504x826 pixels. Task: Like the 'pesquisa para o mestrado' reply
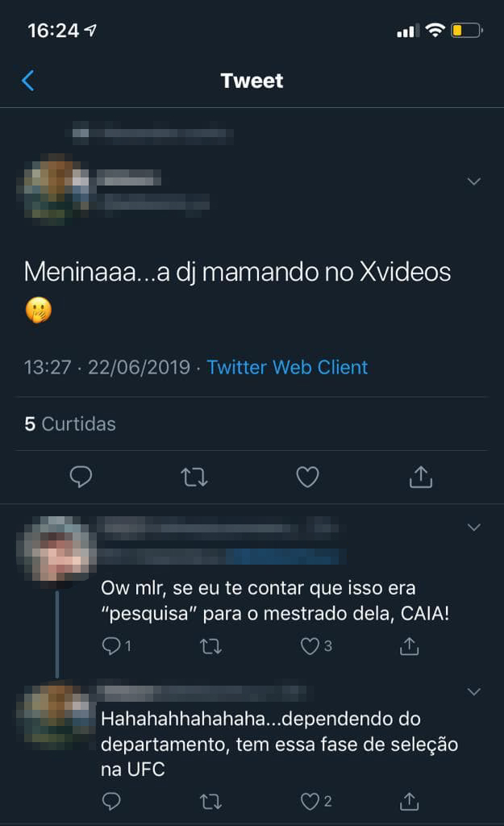pyautogui.click(x=316, y=646)
